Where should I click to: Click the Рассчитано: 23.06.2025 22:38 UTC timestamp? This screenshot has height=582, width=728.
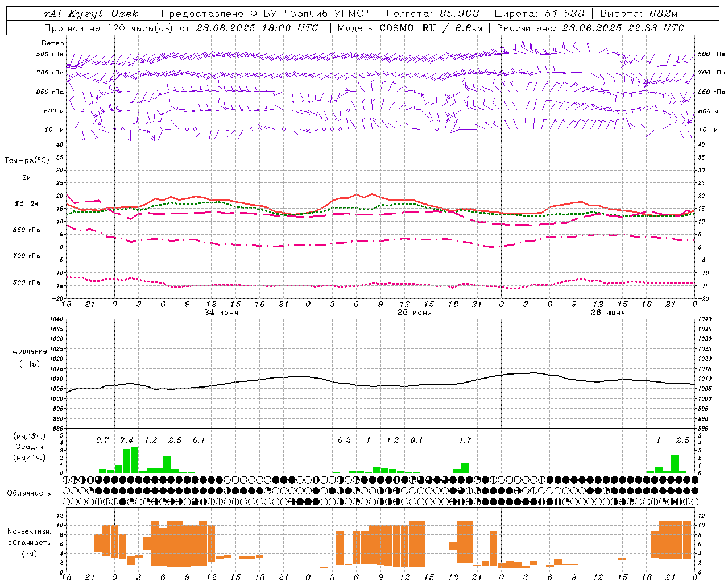click(x=590, y=28)
